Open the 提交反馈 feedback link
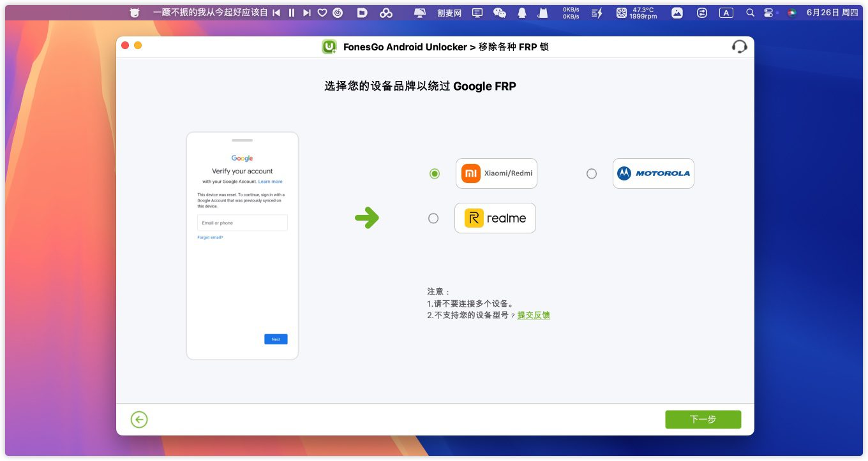This screenshot has height=461, width=868. tap(534, 315)
